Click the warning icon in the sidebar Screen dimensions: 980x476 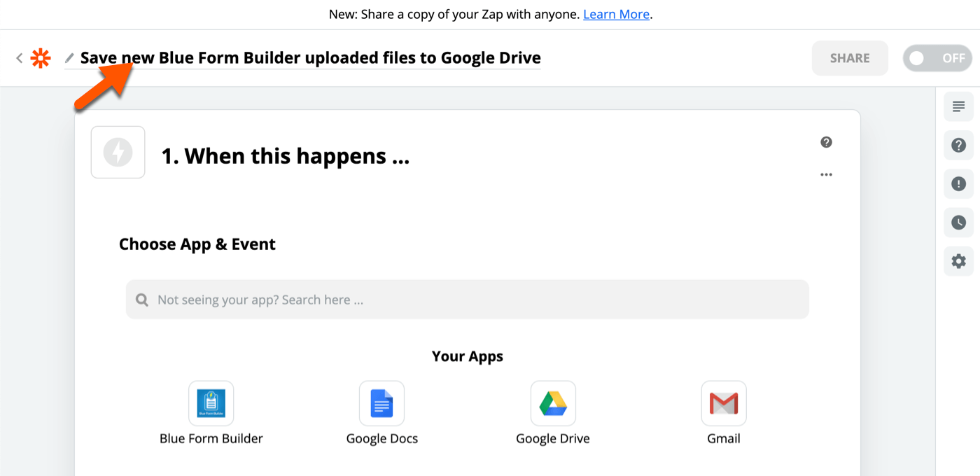click(x=958, y=184)
